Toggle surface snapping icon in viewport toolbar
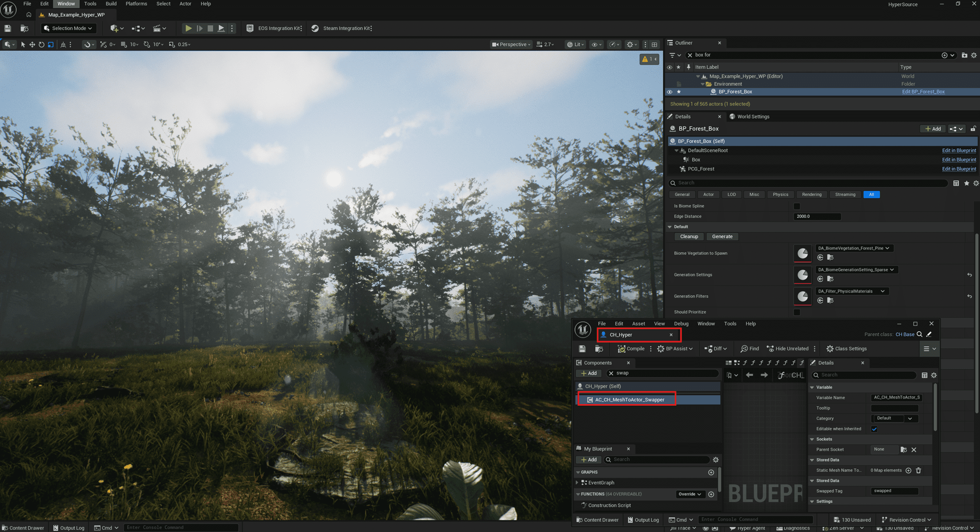The width and height of the screenshot is (980, 532). (x=103, y=44)
